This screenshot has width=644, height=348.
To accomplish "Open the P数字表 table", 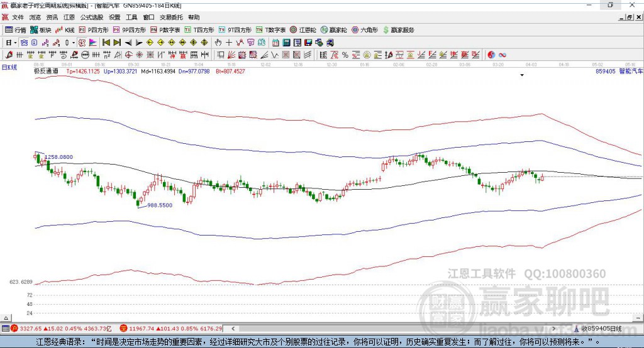I will click(165, 30).
